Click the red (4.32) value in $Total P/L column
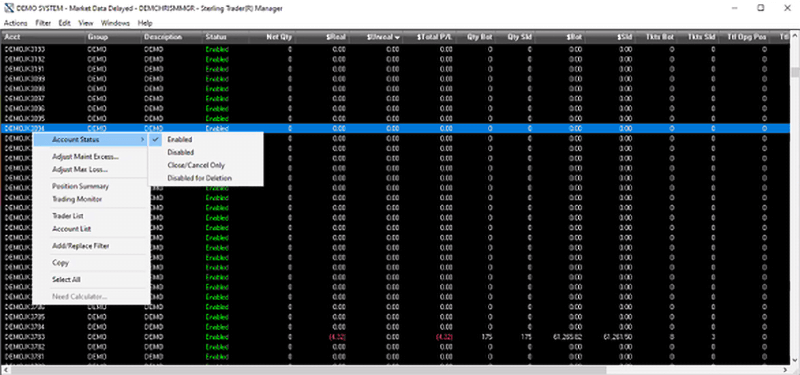Screen dimensions: 800x375 444,337
